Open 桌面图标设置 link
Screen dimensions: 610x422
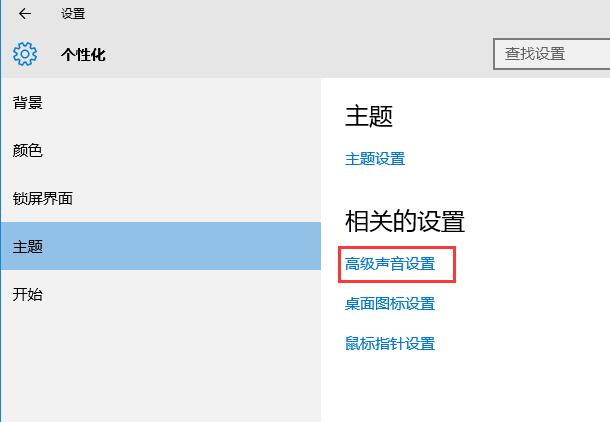[x=390, y=304]
